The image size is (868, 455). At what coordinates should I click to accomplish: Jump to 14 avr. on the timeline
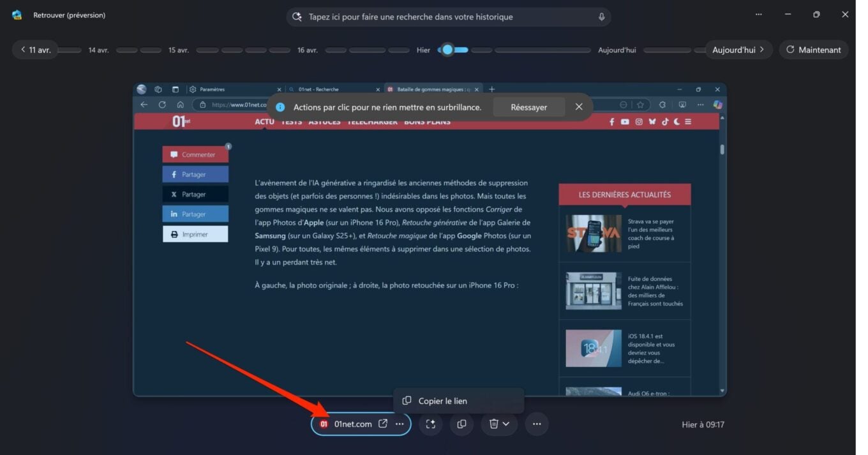(x=98, y=50)
